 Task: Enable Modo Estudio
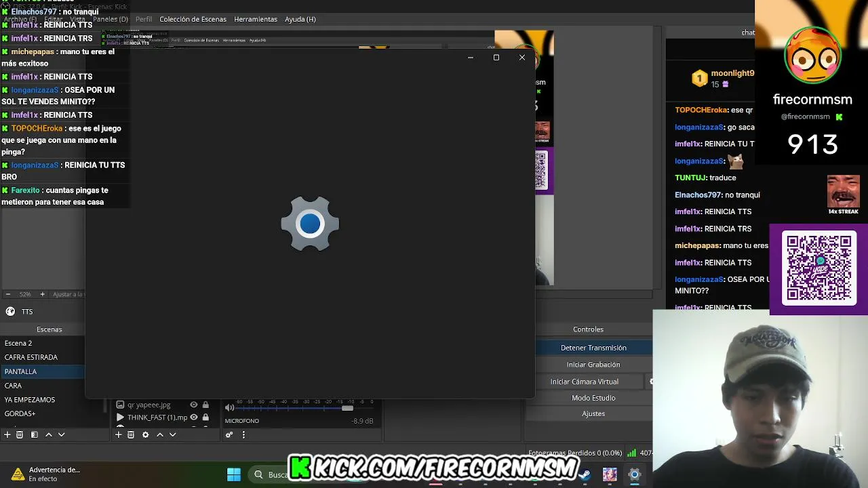[593, 398]
